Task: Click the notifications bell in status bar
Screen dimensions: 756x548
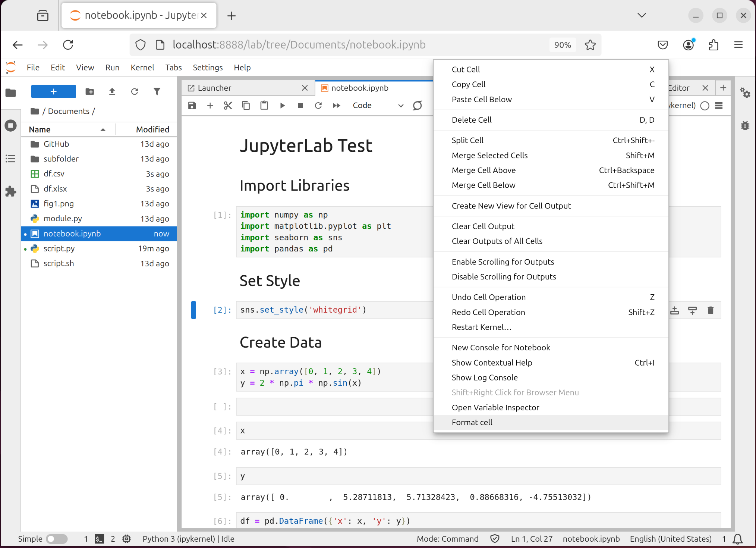Action: (x=738, y=539)
